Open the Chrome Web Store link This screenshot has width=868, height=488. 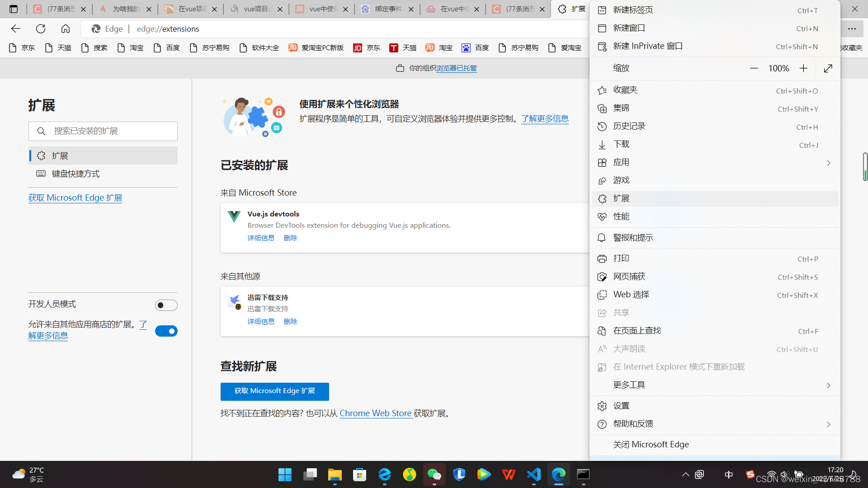point(376,413)
